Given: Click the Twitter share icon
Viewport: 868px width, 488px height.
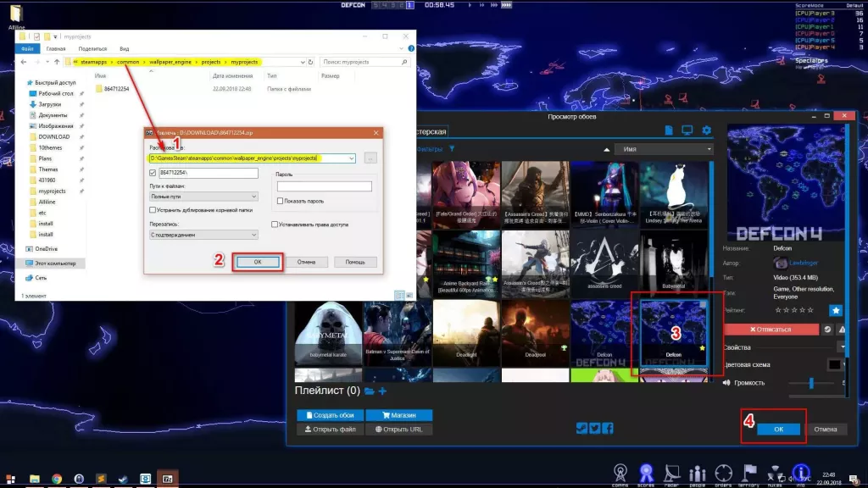Looking at the screenshot, I should click(x=594, y=430).
